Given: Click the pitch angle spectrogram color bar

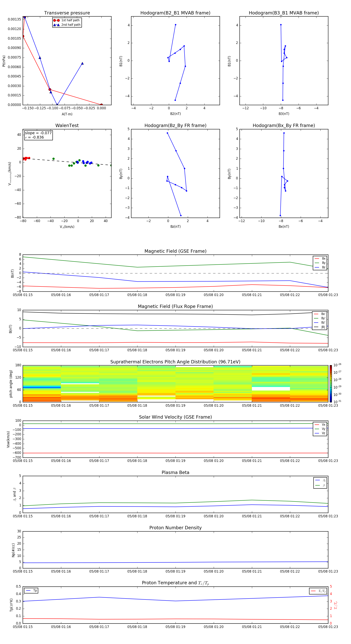Looking at the screenshot, I should point(331,383).
